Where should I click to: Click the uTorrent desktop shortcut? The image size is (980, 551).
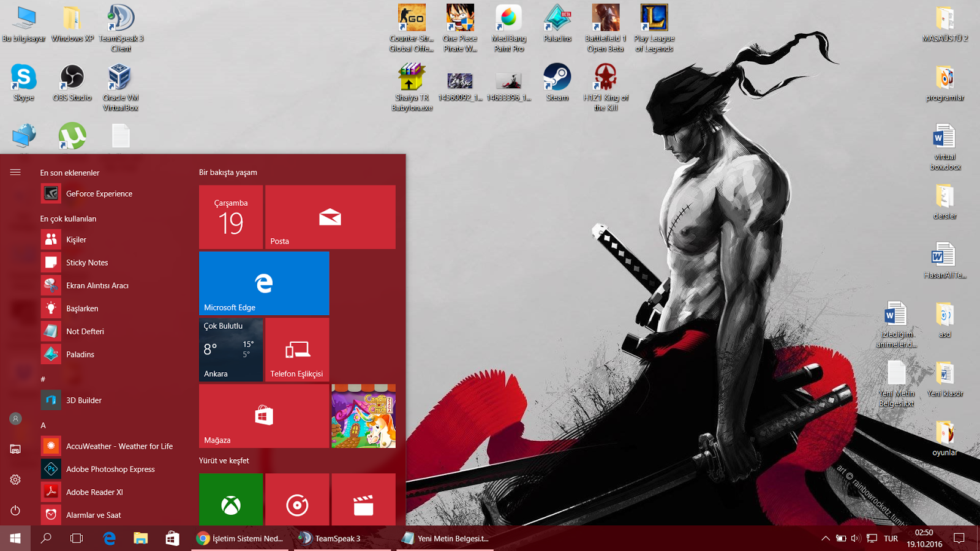point(72,136)
